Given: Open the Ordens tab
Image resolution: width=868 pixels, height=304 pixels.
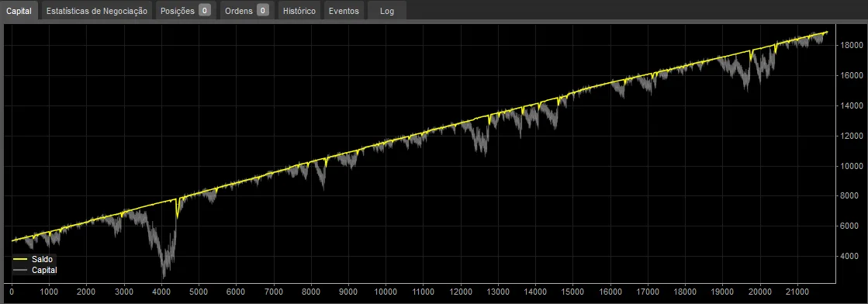Looking at the screenshot, I should pos(247,11).
